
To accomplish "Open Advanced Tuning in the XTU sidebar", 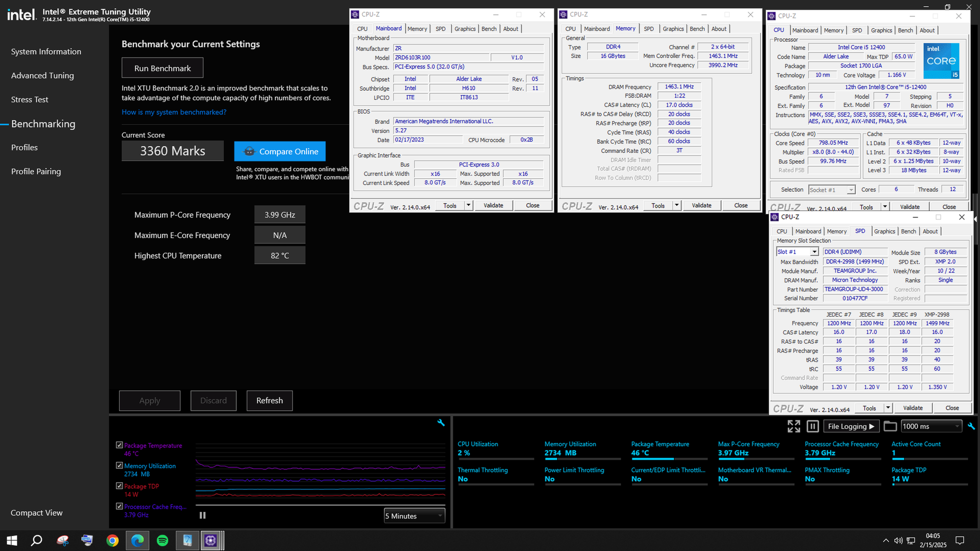I will 42,76.
